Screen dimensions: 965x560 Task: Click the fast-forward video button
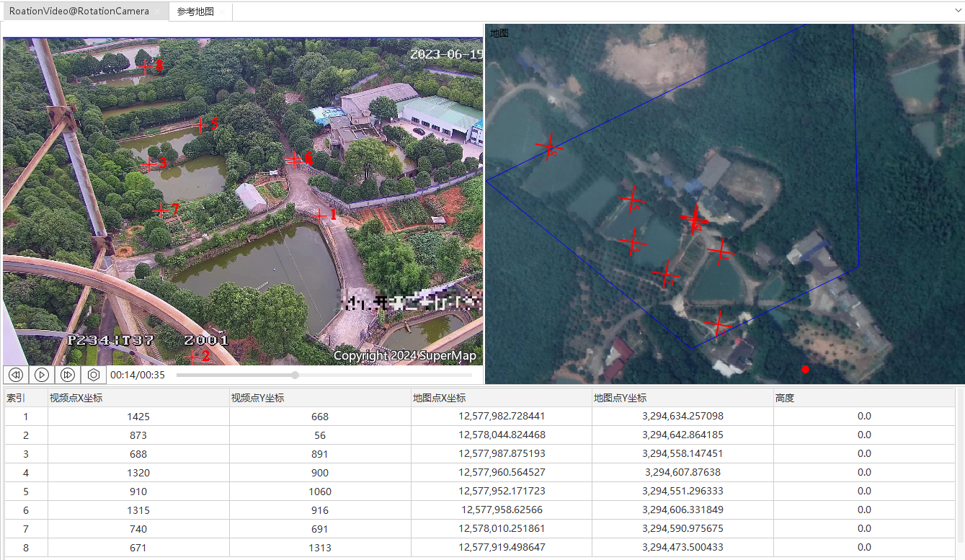click(x=68, y=375)
